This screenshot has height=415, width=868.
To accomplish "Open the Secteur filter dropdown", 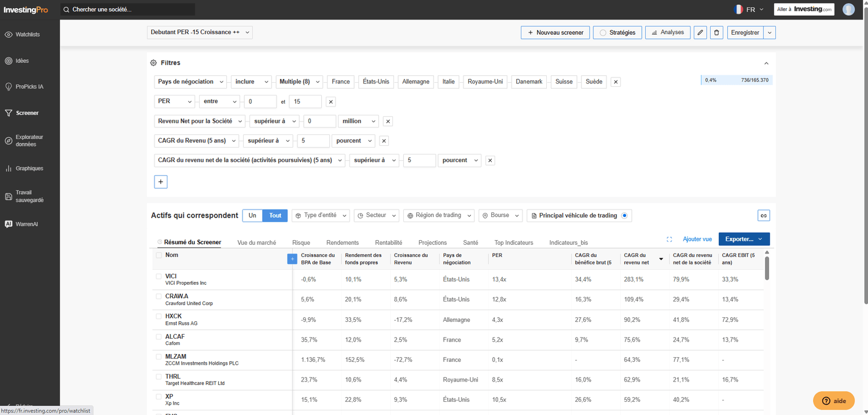I will (377, 215).
